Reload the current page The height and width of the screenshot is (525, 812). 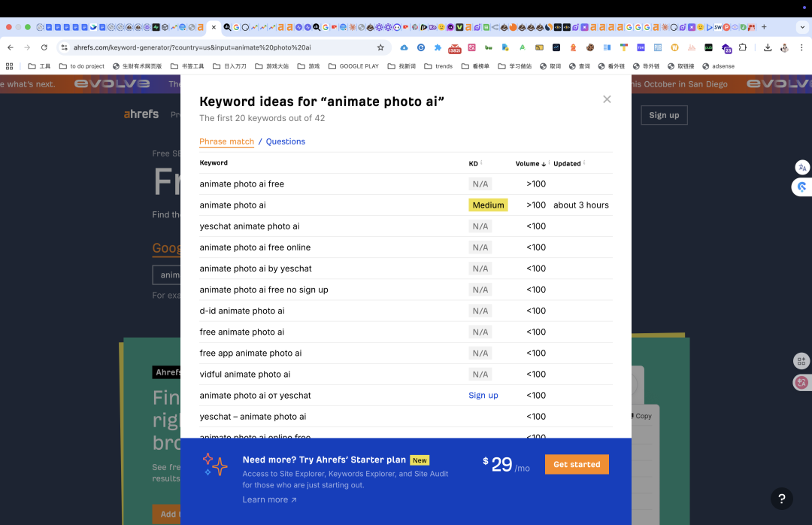click(x=44, y=47)
